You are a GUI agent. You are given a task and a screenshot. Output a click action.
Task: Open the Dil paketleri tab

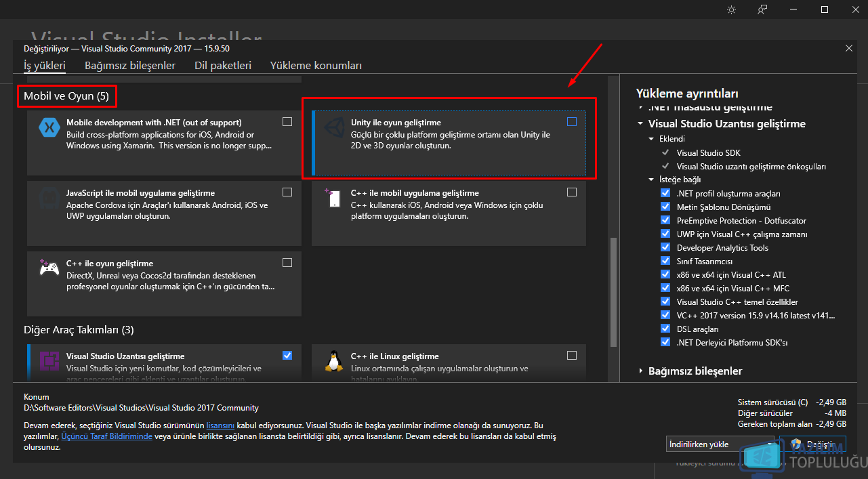point(223,66)
